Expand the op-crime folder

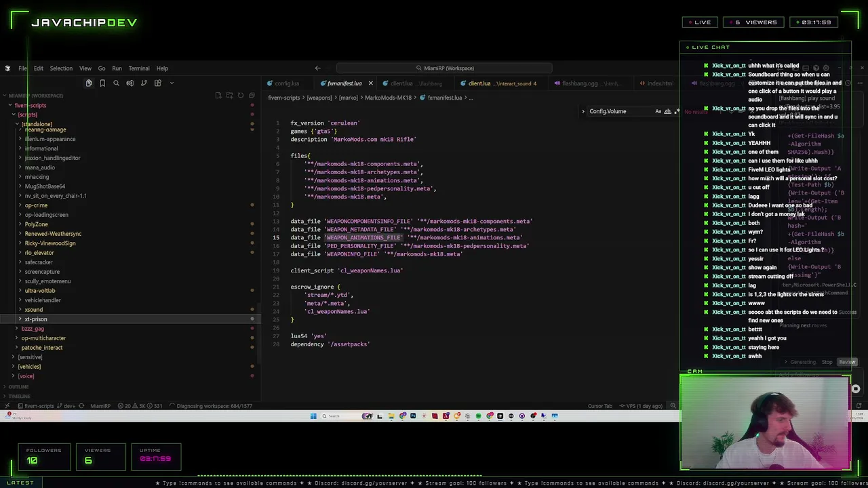(36, 205)
